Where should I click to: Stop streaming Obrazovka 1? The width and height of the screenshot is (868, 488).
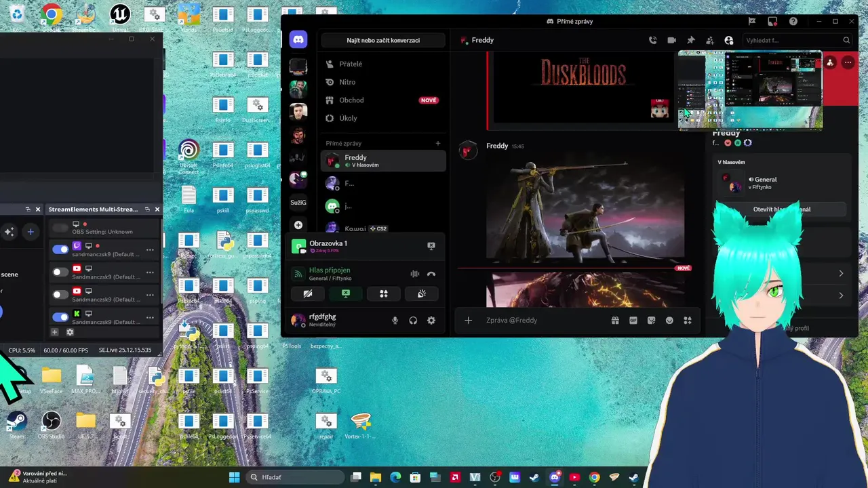point(431,245)
